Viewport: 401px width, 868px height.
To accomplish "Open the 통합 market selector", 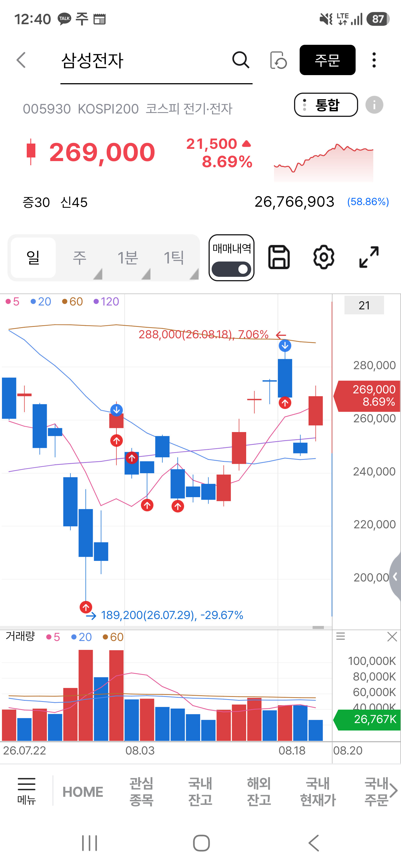I will [326, 105].
